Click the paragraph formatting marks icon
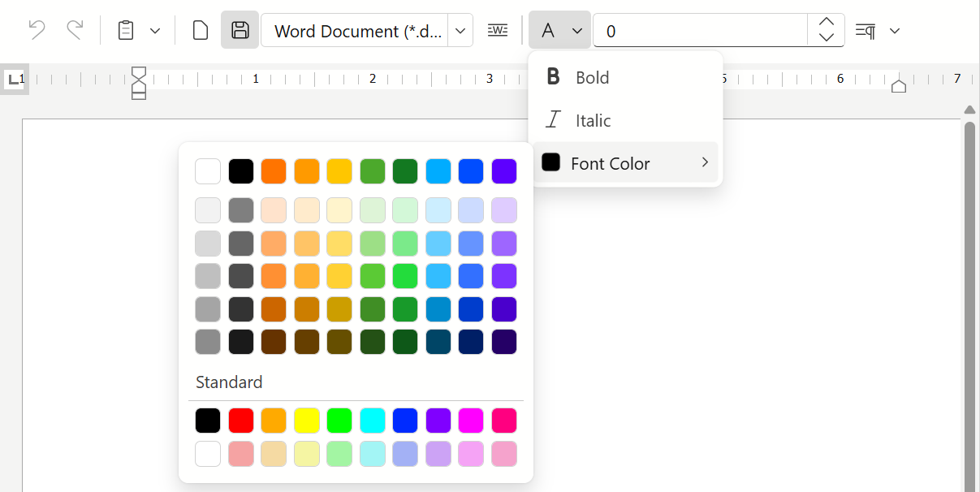The width and height of the screenshot is (980, 492). [x=866, y=30]
